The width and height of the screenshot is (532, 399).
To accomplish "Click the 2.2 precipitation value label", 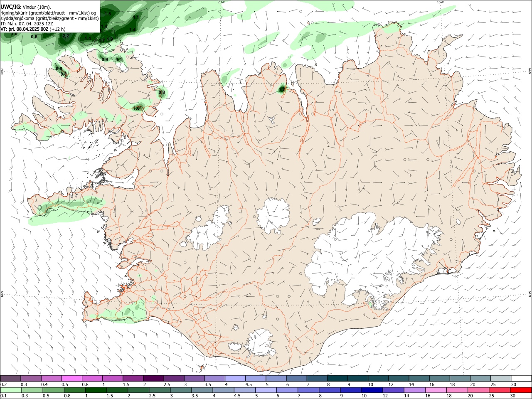I will [x=66, y=36].
